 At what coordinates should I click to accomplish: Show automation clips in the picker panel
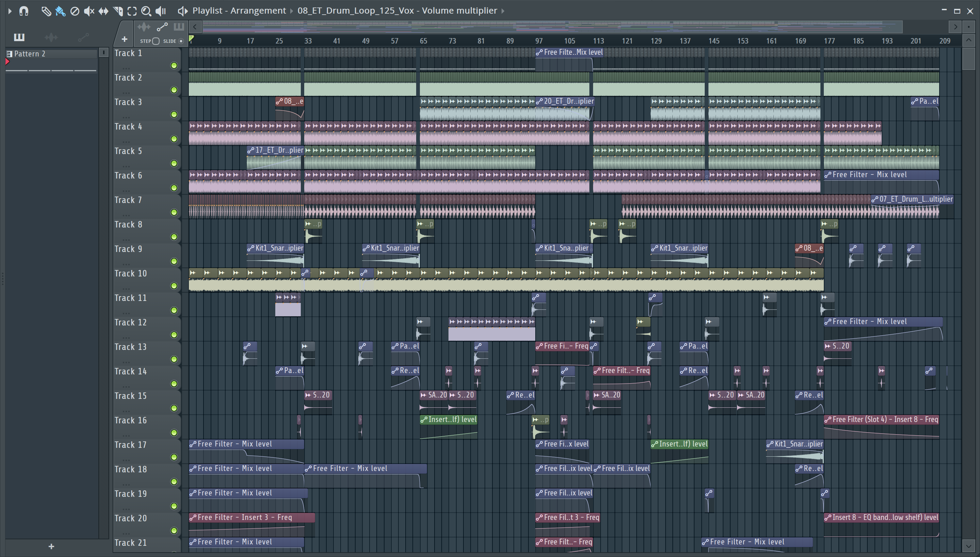83,37
